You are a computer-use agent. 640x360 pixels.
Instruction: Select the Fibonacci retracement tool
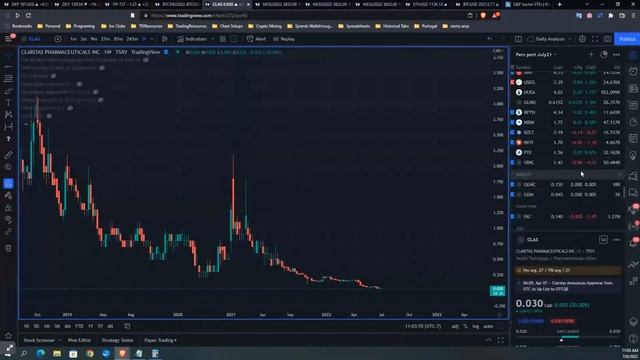coord(8,78)
